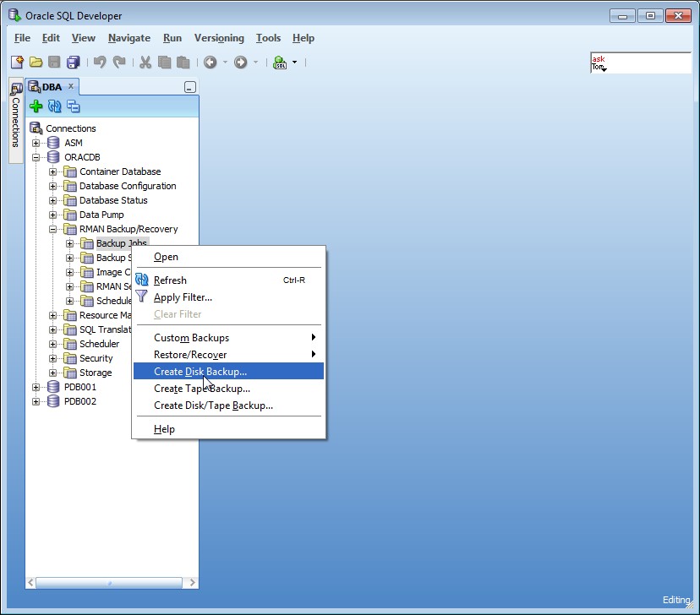
Task: Click the Save toolbar icon
Action: tap(54, 62)
